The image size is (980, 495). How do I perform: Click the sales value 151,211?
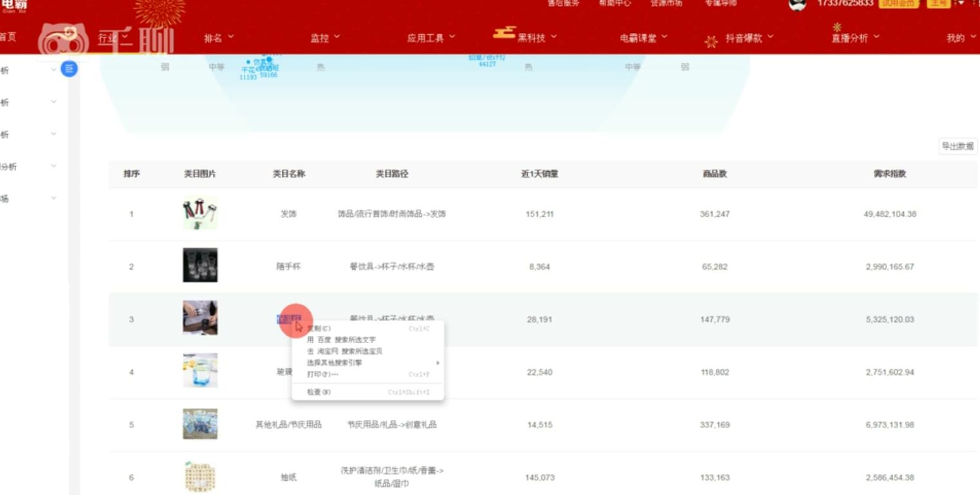click(x=539, y=214)
